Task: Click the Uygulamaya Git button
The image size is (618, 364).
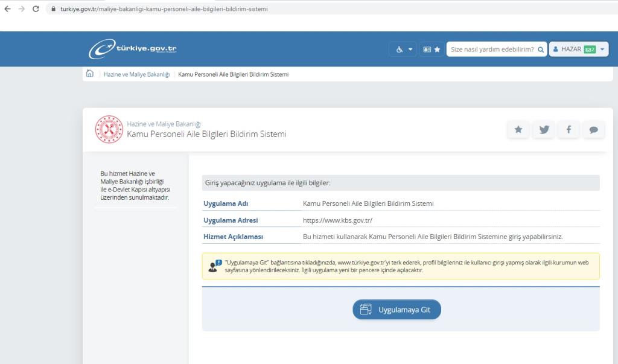Action: click(397, 310)
